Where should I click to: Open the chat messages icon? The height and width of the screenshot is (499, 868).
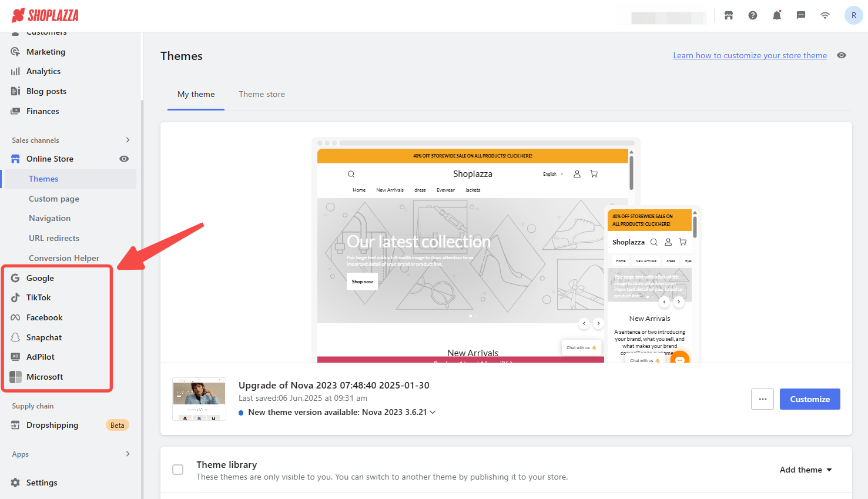[801, 15]
